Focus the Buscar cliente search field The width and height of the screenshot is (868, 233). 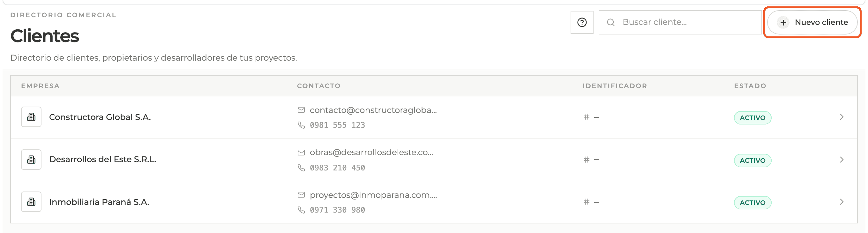tap(680, 22)
